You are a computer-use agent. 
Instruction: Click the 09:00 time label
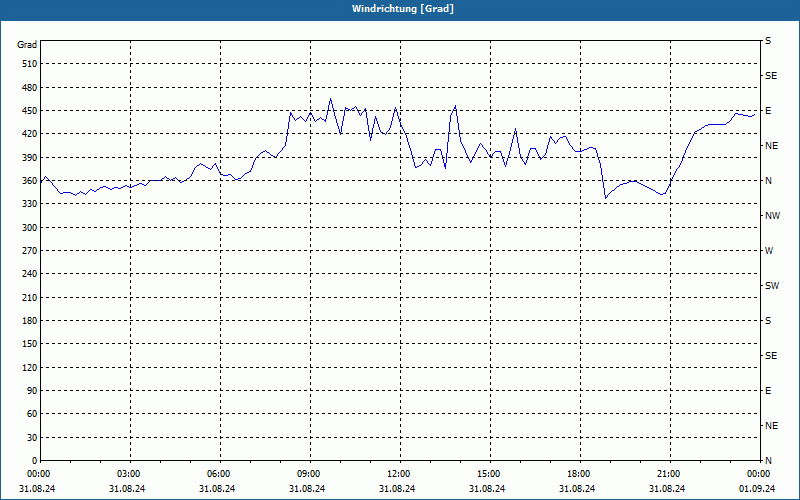tap(309, 474)
